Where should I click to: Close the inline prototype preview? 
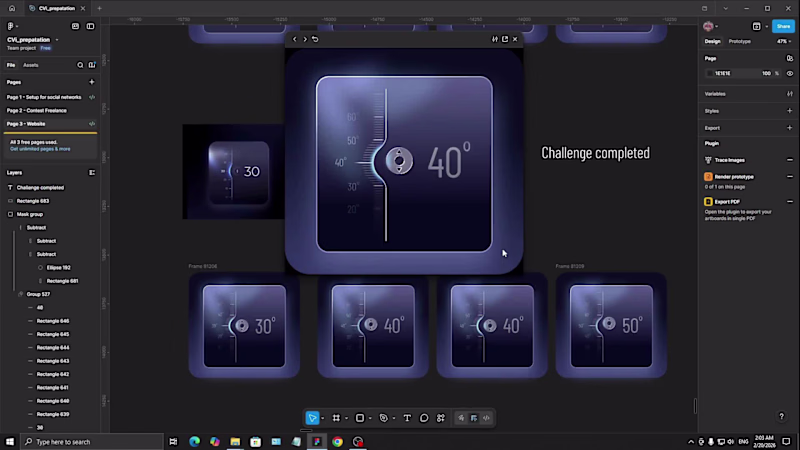[515, 39]
